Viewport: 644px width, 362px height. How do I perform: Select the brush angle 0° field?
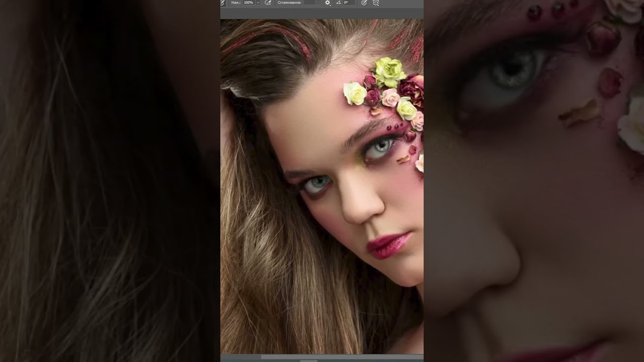click(348, 3)
